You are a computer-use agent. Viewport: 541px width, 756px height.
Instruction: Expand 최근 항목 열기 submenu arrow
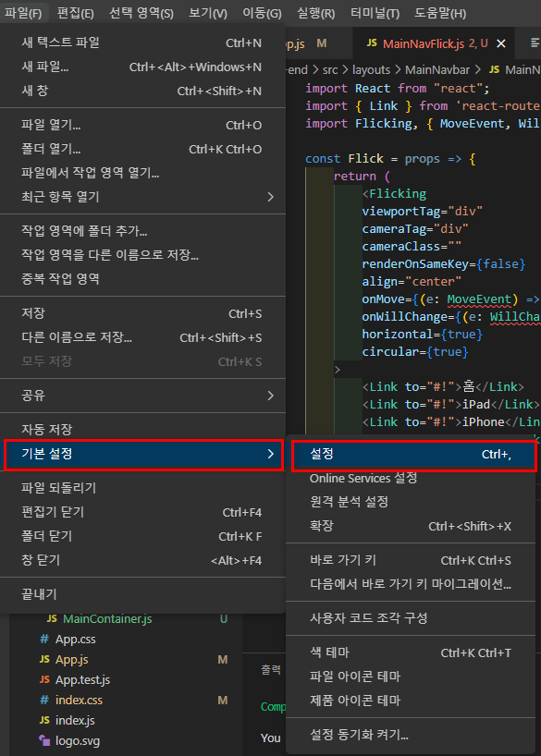point(271,197)
